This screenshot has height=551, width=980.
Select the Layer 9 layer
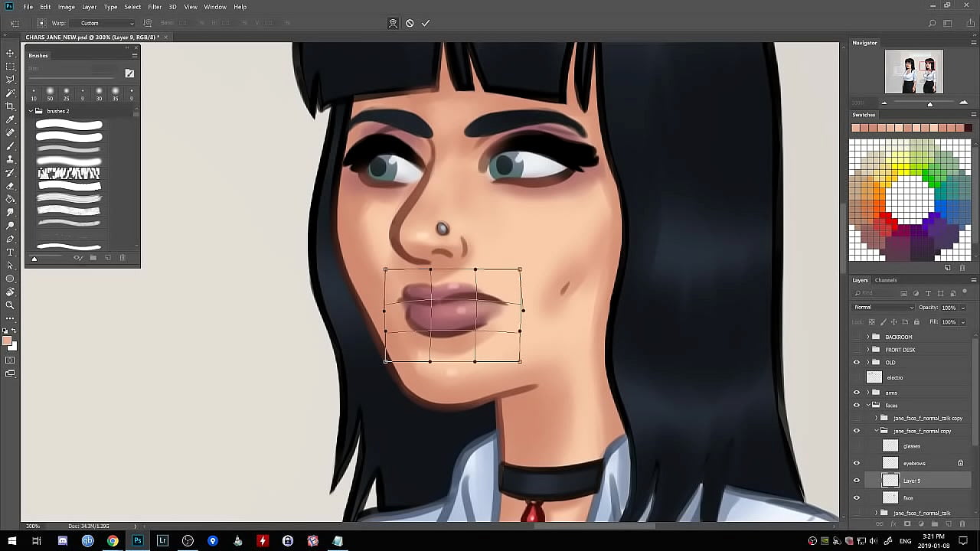pyautogui.click(x=911, y=481)
